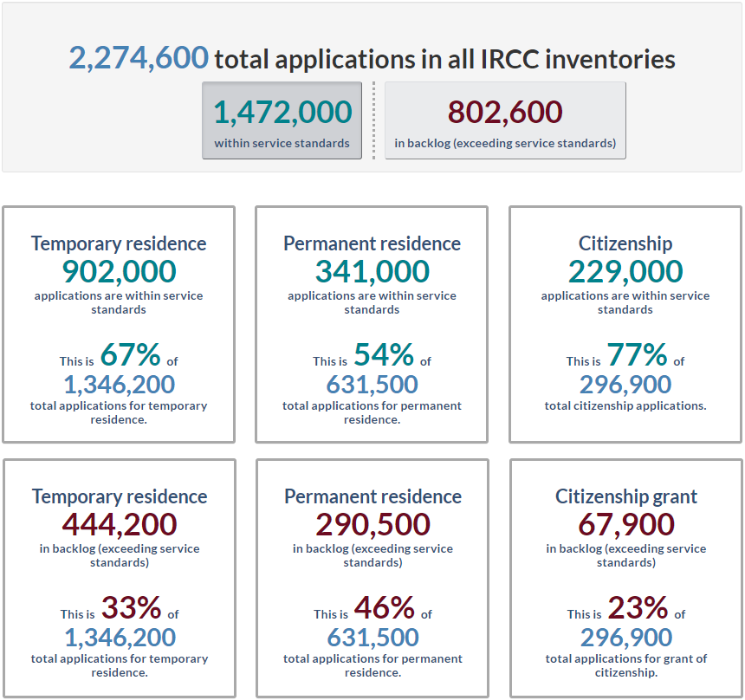Click the 902,000 temporary residence number
This screenshot has width=745, height=700.
click(119, 271)
